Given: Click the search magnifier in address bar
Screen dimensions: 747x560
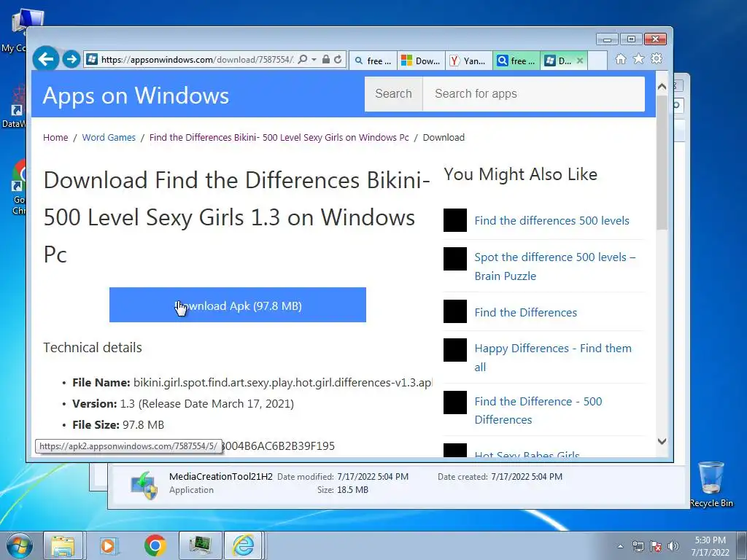Looking at the screenshot, I should pos(303,60).
